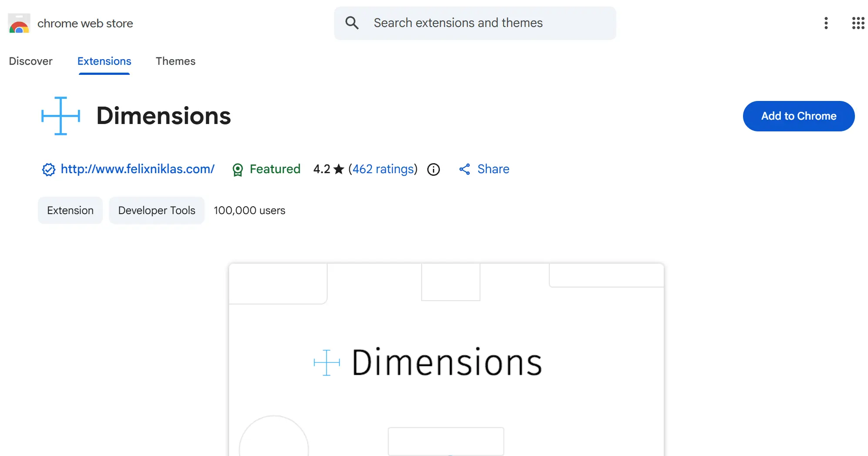Click the rating star icon
The image size is (868, 456).
pos(339,169)
